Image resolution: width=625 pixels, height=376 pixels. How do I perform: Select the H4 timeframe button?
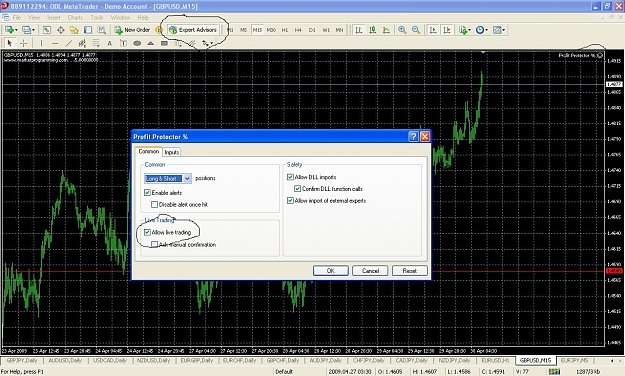click(x=298, y=30)
